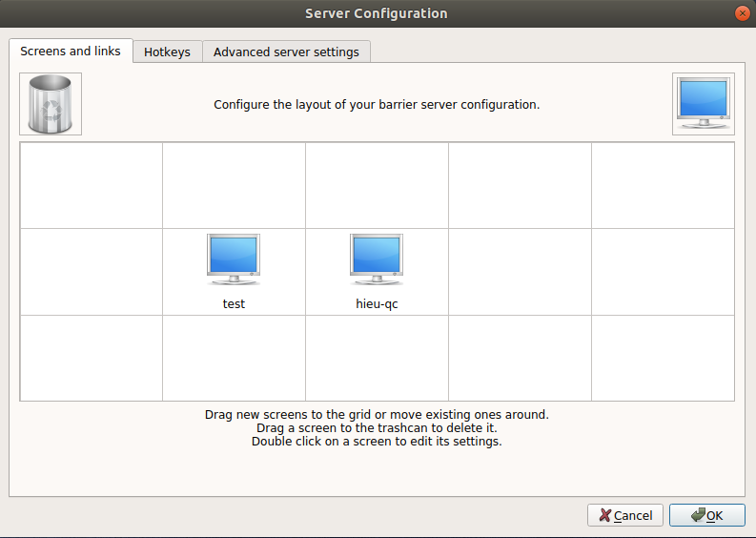
Task: Click the 'Double click on a screen' hint
Action: [x=377, y=442]
